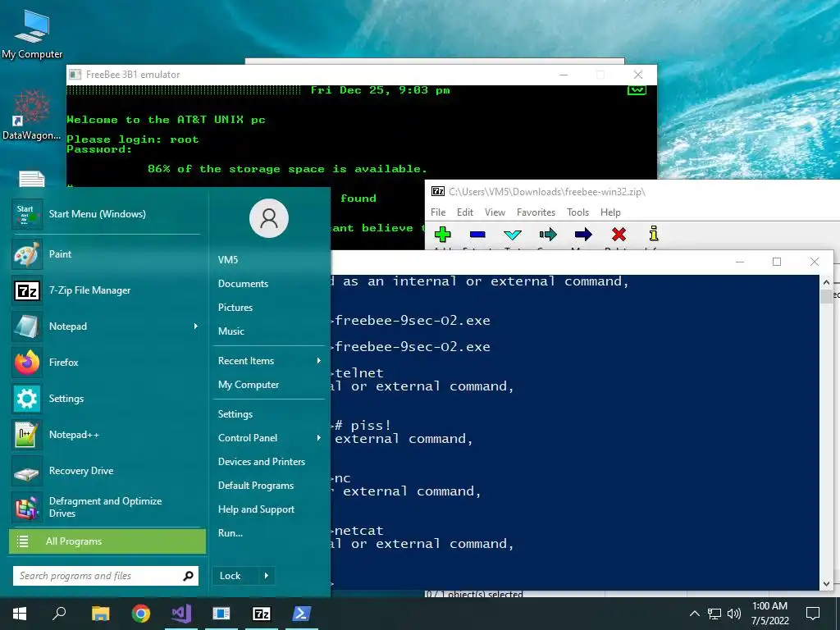Click the 7-Zip Copy arrow icon
Screen dimensions: 840x630
pos(548,234)
